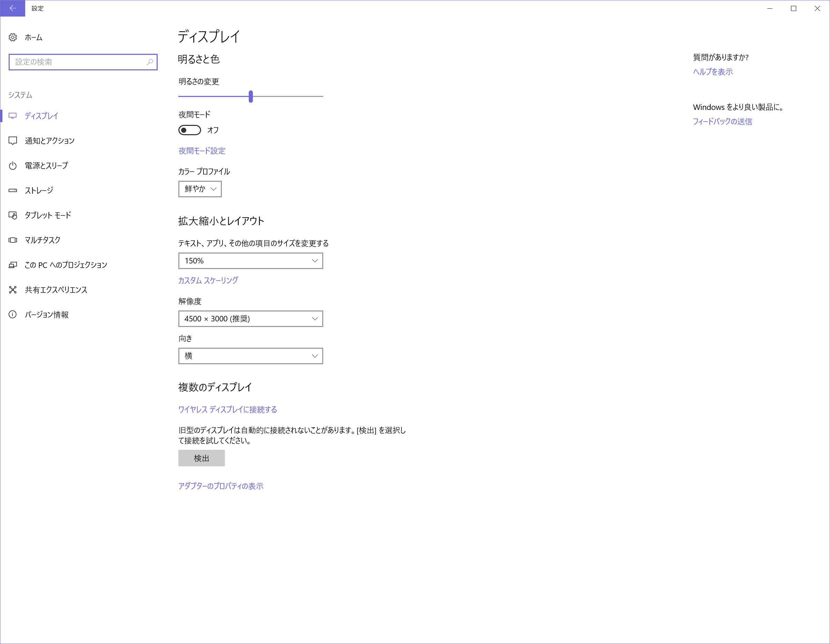Screen dimensions: 830x644
Task: Open the 4500 × 3000 resolution dropdown
Action: click(x=251, y=319)
